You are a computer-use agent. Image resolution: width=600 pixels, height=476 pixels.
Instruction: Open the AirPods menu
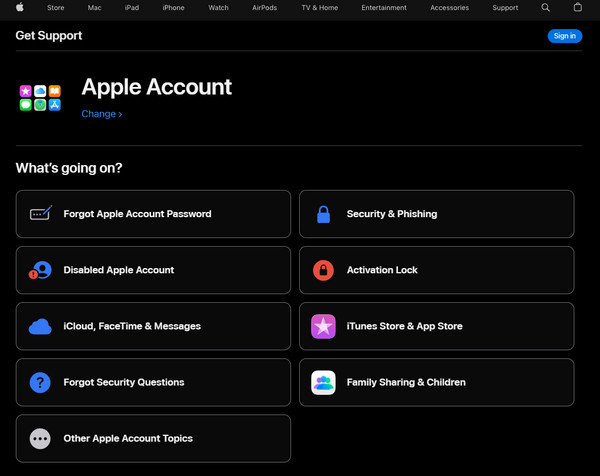[x=264, y=8]
